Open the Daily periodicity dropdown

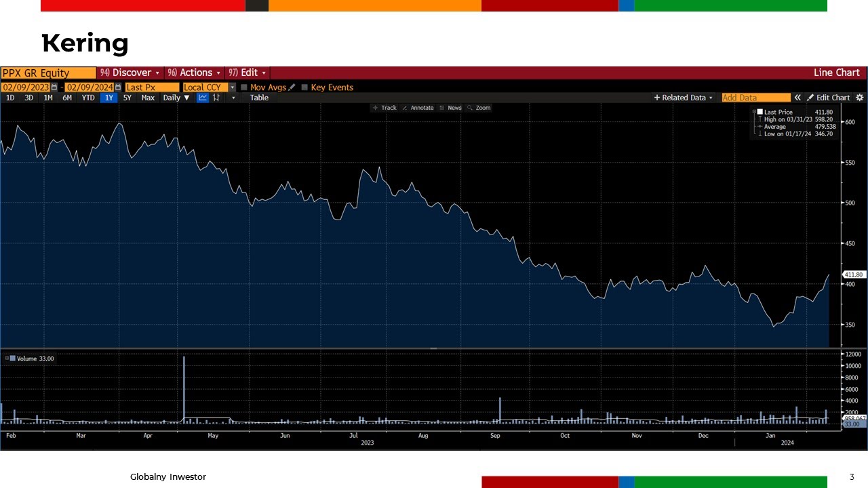click(x=176, y=98)
